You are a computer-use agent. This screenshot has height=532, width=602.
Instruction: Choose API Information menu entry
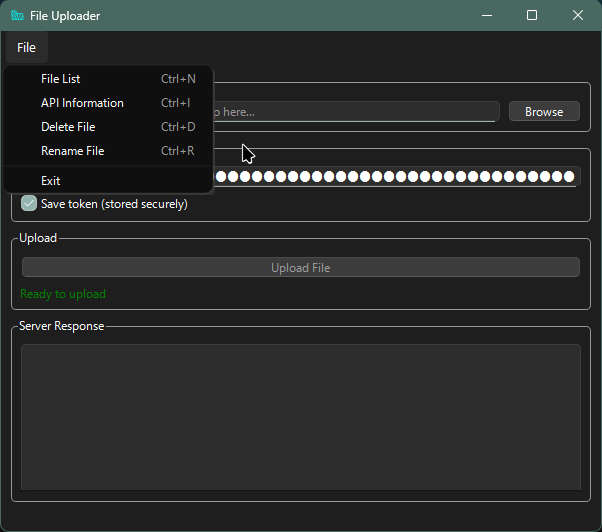(x=82, y=103)
